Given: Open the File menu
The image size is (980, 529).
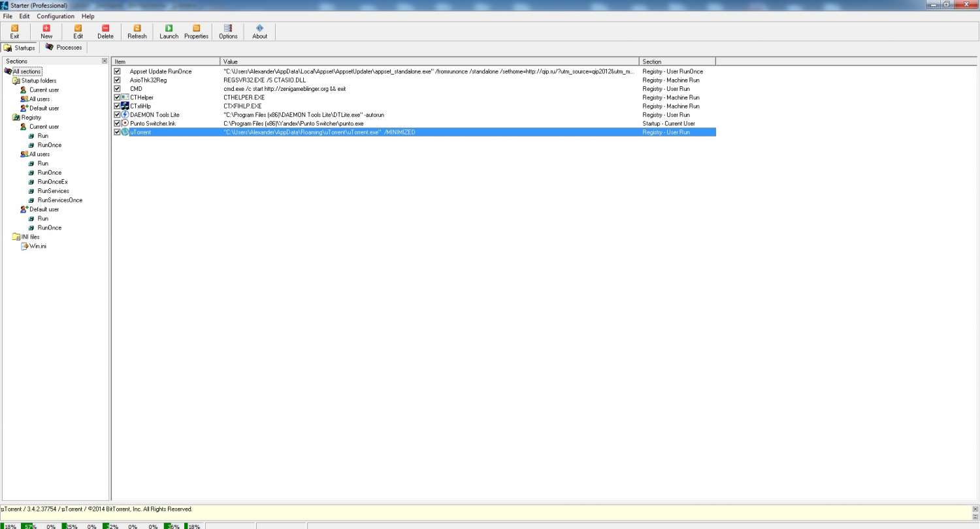Looking at the screenshot, I should point(8,16).
